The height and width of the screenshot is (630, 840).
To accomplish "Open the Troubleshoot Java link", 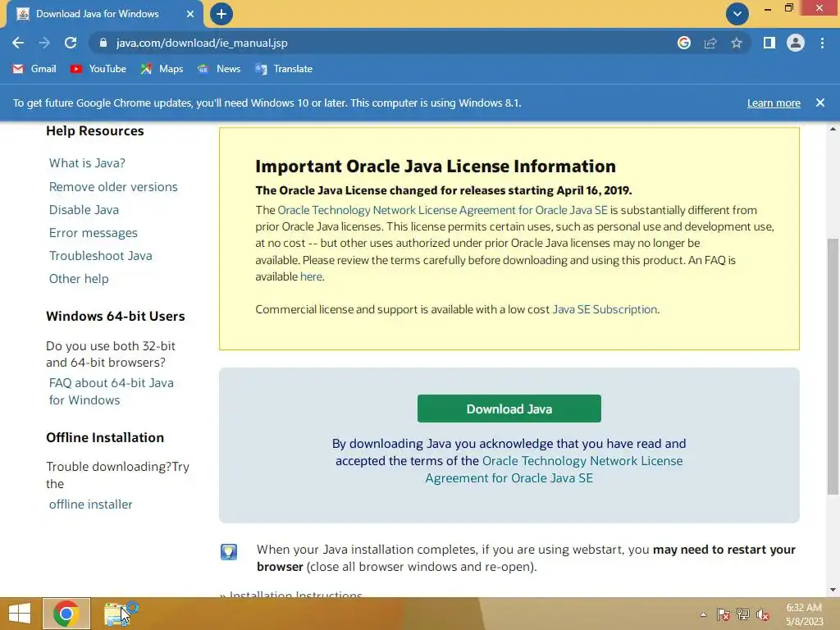I will pos(101,256).
